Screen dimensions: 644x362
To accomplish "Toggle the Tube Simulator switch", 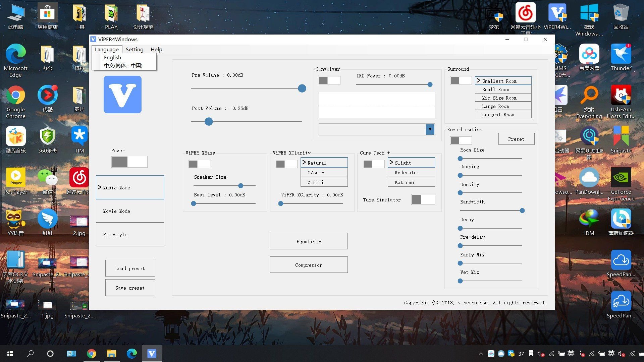I will pos(423,199).
